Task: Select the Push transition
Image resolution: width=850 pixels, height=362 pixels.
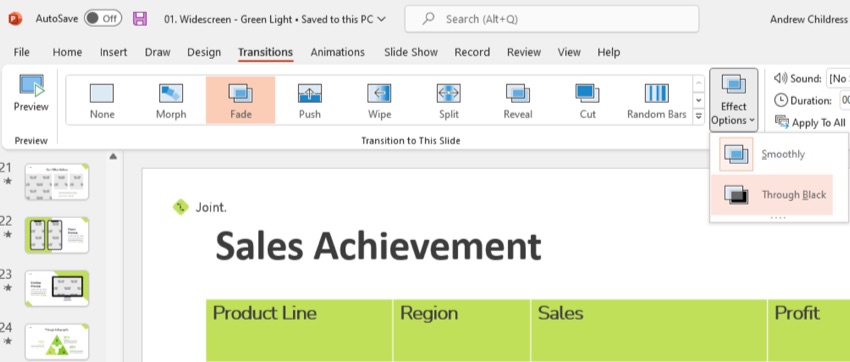Action: coord(310,101)
